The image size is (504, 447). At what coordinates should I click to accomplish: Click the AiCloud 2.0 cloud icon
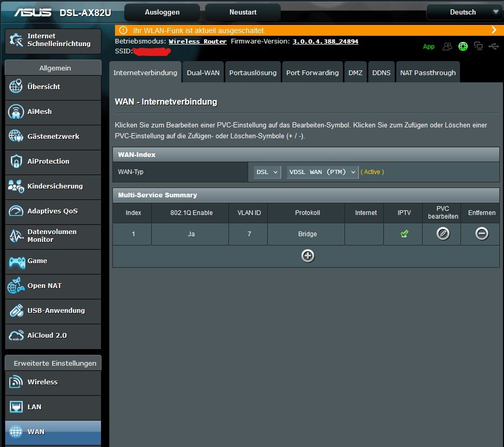point(16,336)
